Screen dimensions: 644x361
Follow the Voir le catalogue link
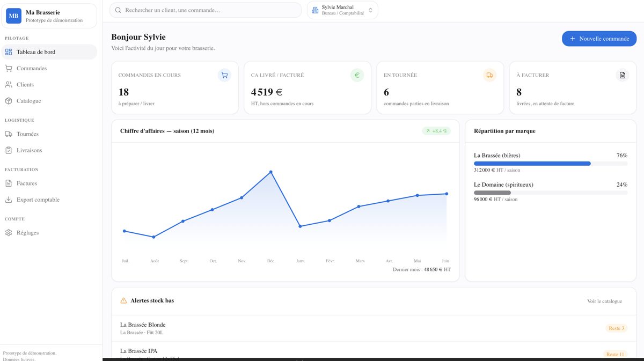point(604,301)
